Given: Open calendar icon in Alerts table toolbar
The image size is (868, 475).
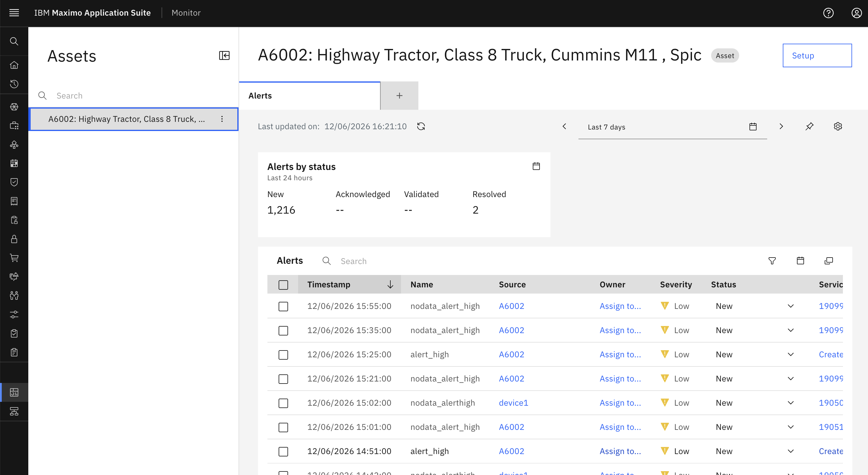Looking at the screenshot, I should (800, 261).
